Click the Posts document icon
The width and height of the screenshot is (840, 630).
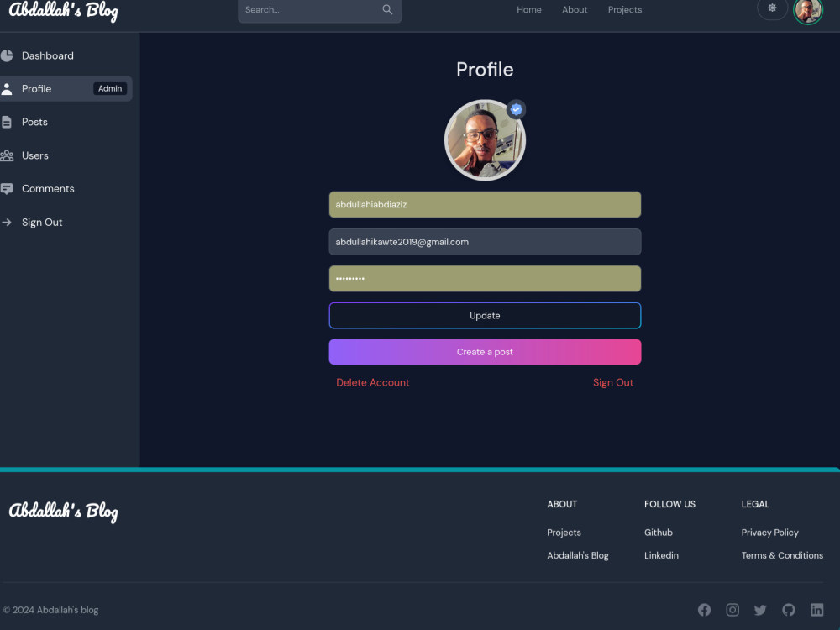(x=7, y=122)
